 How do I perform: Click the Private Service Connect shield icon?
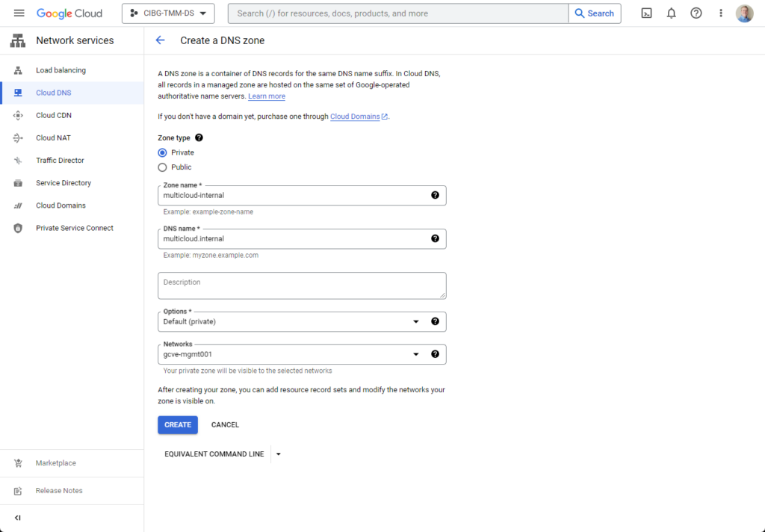18,228
